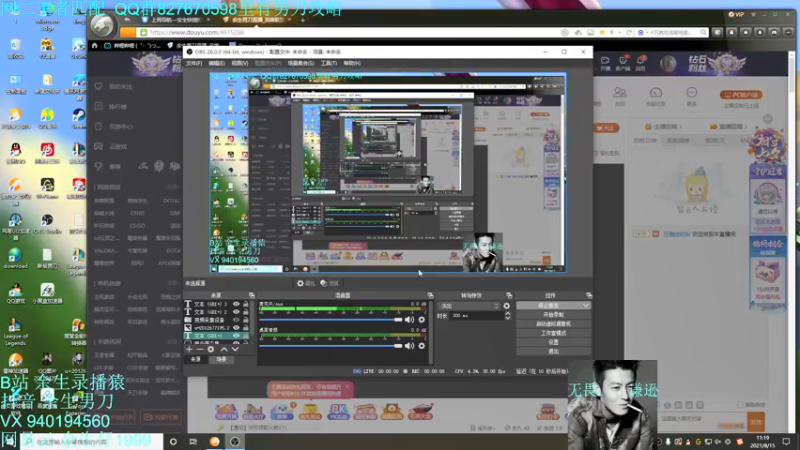Toggle visibility of text (GDI+) 2 source
The width and height of the screenshot is (800, 450).
tap(236, 312)
